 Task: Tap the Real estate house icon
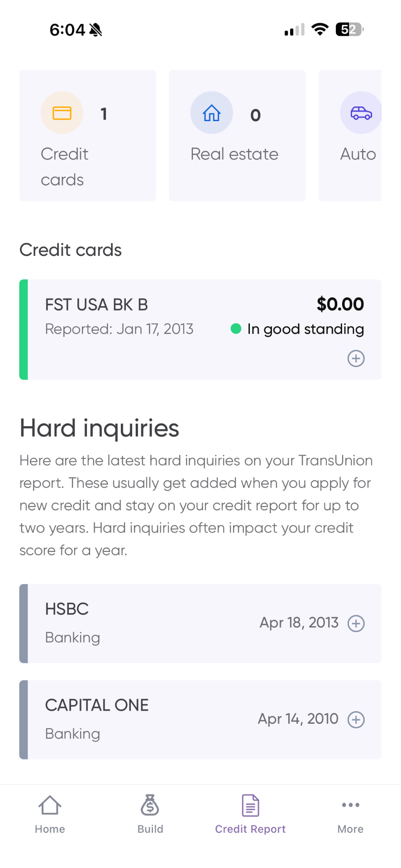pos(211,113)
